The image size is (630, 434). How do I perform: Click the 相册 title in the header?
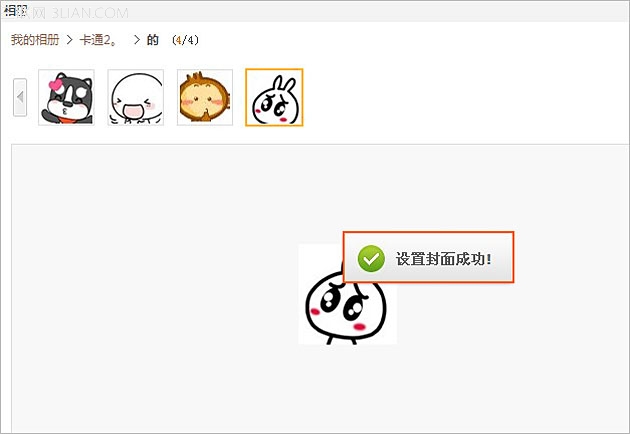click(x=15, y=11)
